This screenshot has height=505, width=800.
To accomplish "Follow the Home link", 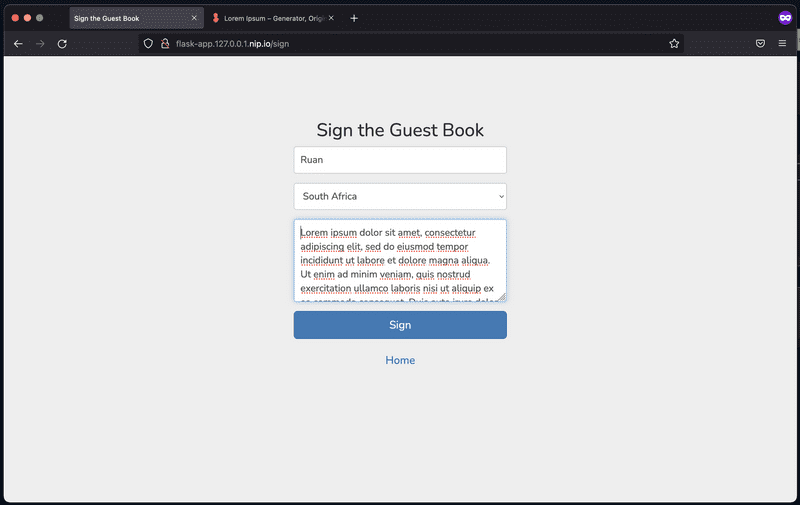I will pos(400,360).
